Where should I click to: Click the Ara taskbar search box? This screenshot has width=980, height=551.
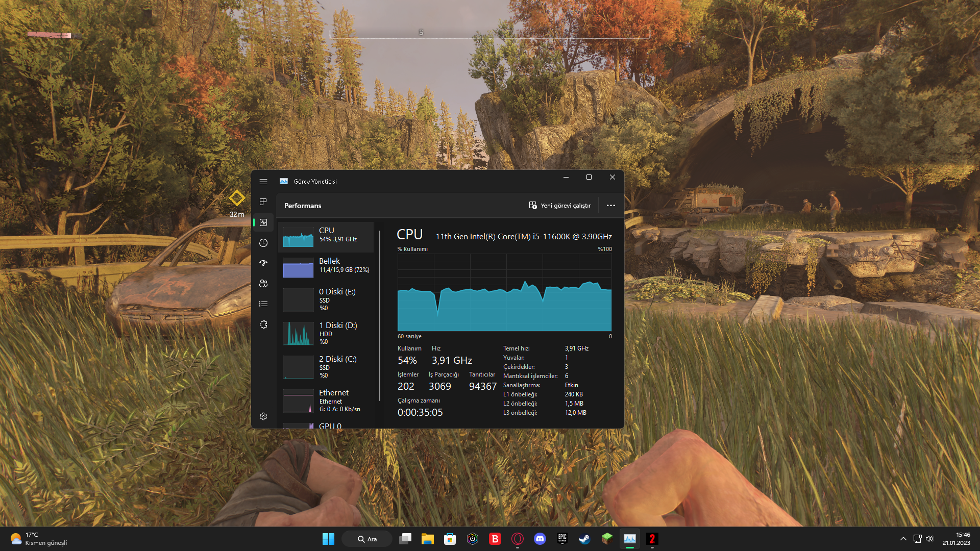(367, 539)
